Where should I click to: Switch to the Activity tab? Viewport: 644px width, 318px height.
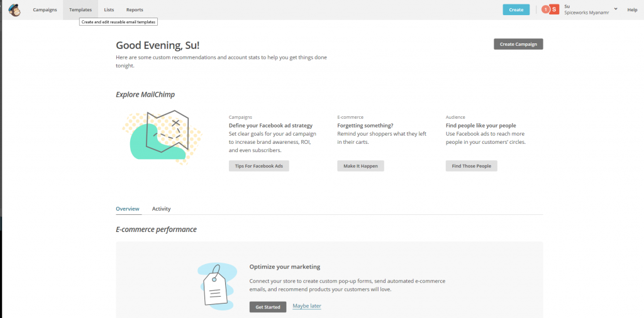[x=161, y=209]
